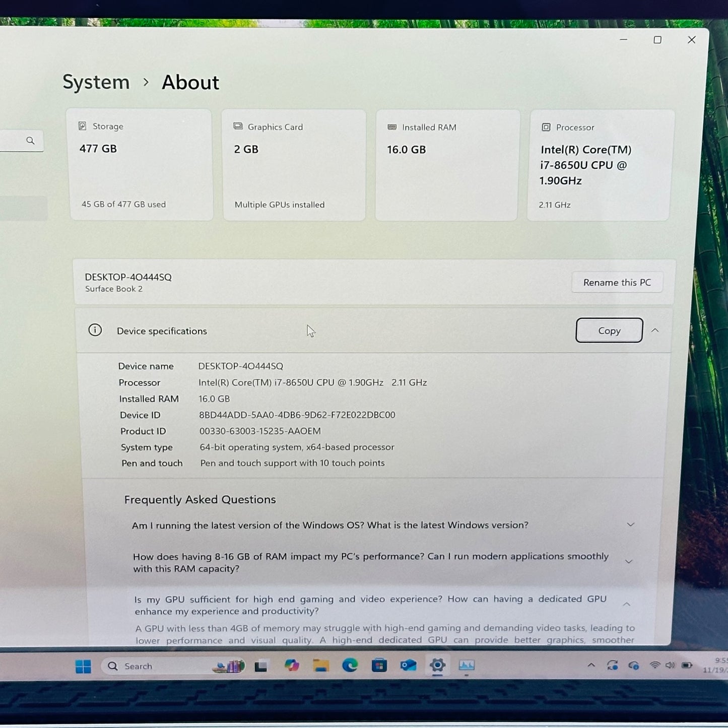Click the Task View icon
The height and width of the screenshot is (728, 728).
[x=261, y=667]
